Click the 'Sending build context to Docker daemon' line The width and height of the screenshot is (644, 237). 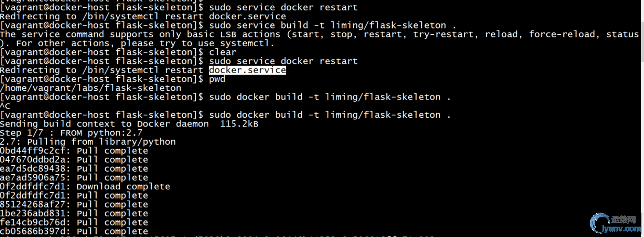point(129,124)
